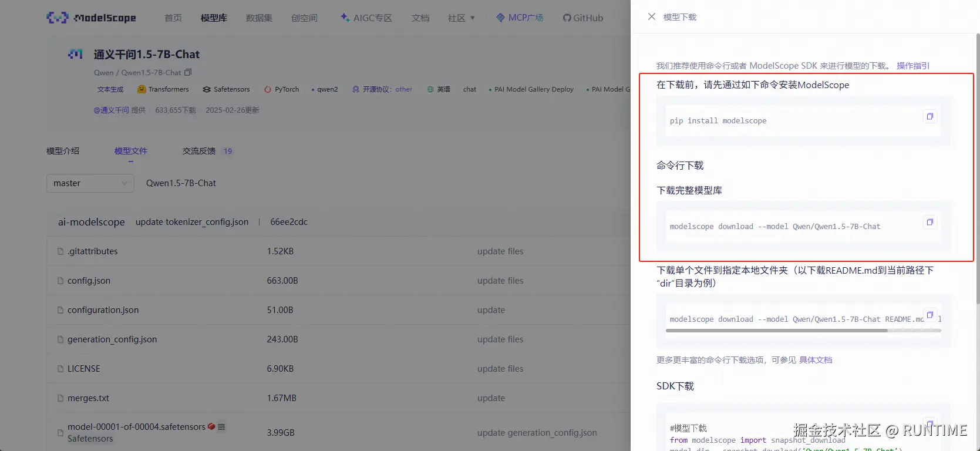Open the configuration.json file
This screenshot has width=980, height=451.
tap(103, 310)
